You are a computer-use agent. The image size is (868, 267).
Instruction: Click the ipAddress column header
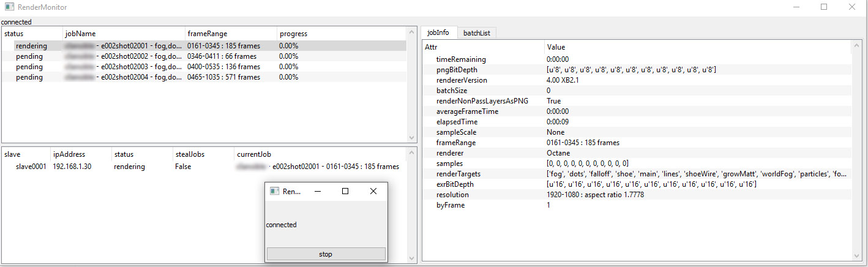click(x=69, y=154)
